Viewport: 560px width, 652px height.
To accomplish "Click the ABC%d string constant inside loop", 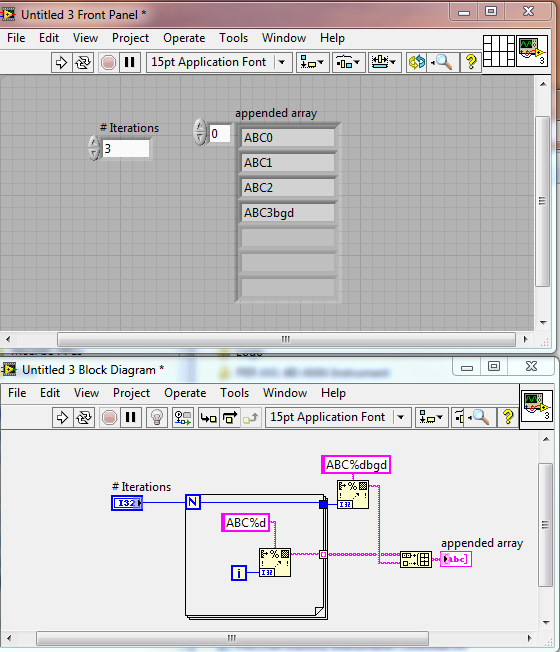I will pyautogui.click(x=245, y=523).
